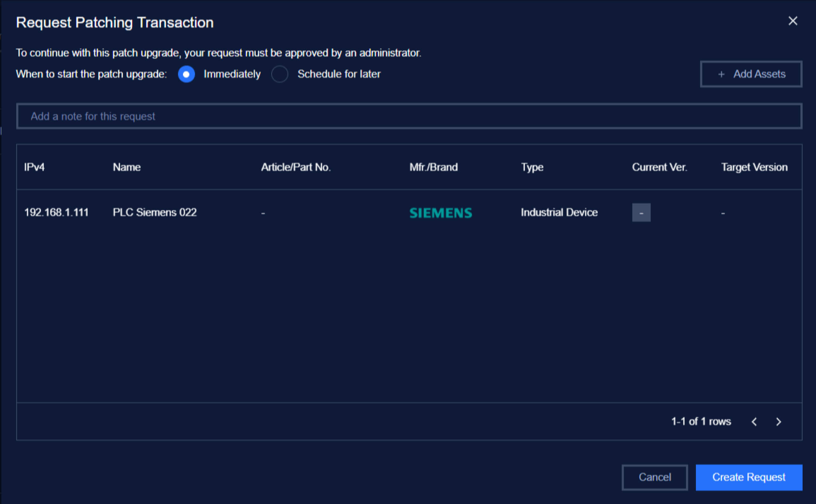
Task: Click the Mfr./Brand column header
Action: [433, 167]
